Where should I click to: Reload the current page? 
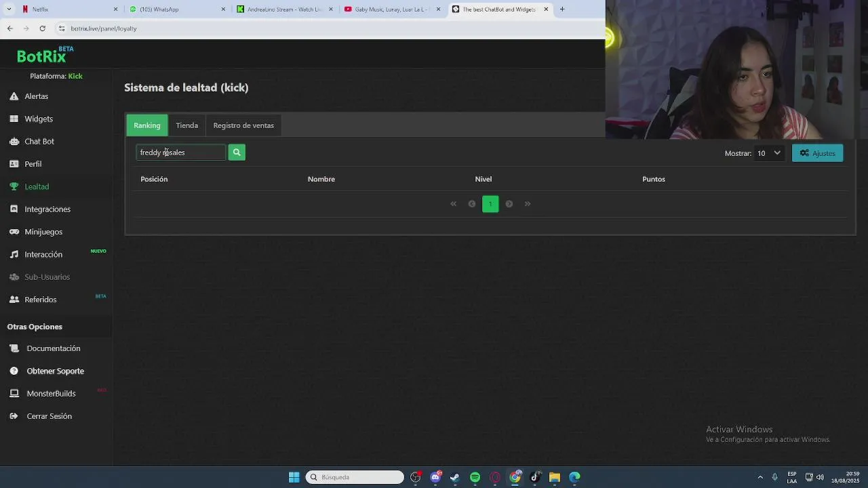[x=43, y=28]
